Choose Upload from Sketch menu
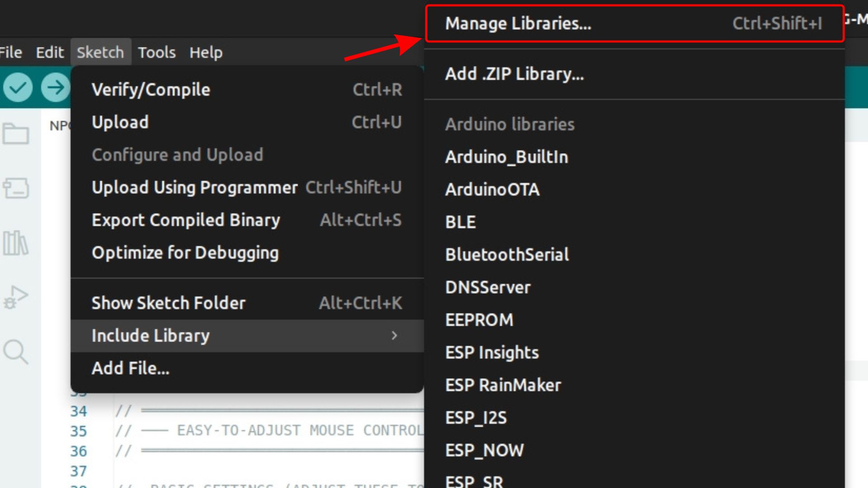 click(x=247, y=122)
